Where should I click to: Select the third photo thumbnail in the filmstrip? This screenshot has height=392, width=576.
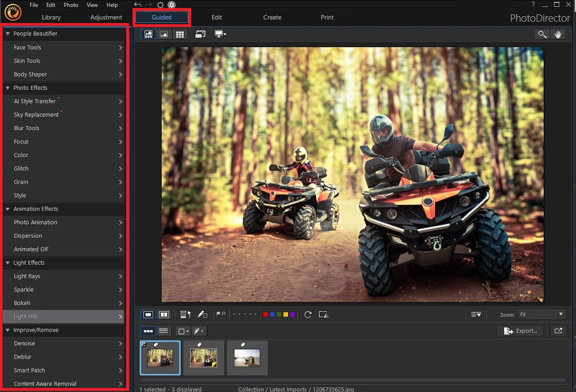click(x=247, y=357)
